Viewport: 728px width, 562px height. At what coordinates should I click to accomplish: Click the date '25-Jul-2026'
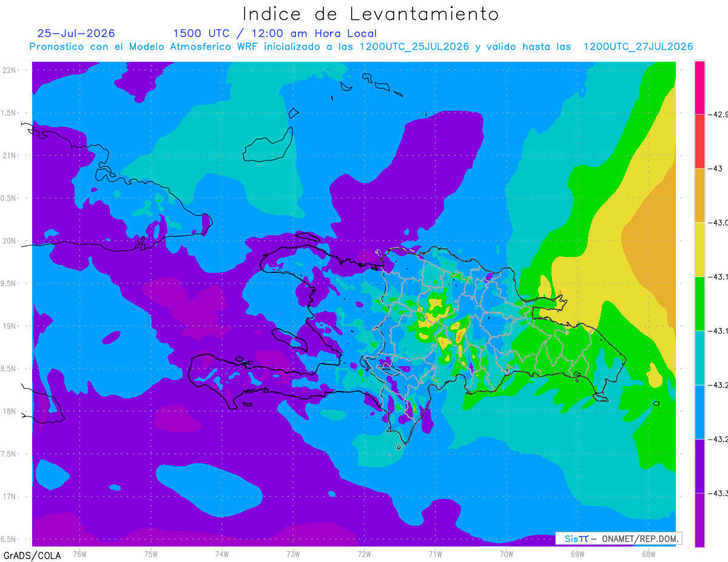76,33
